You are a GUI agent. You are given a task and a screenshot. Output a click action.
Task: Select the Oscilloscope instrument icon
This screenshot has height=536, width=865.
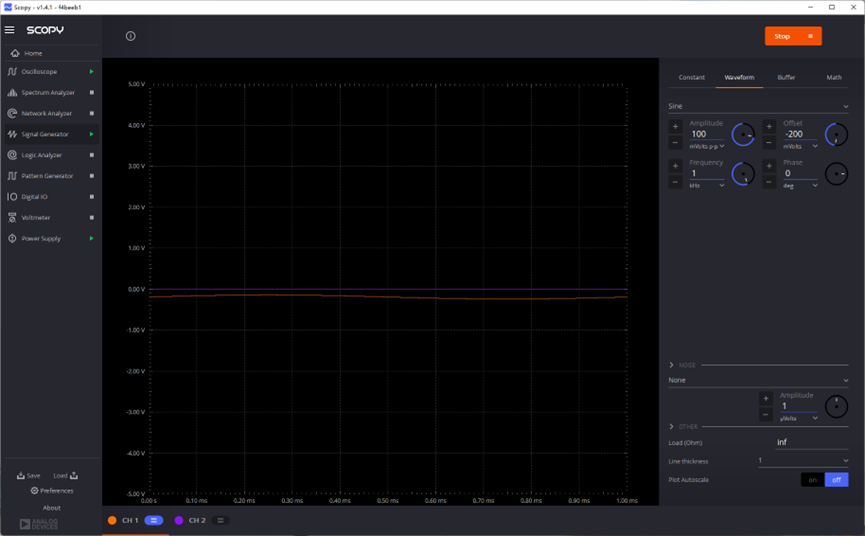12,72
